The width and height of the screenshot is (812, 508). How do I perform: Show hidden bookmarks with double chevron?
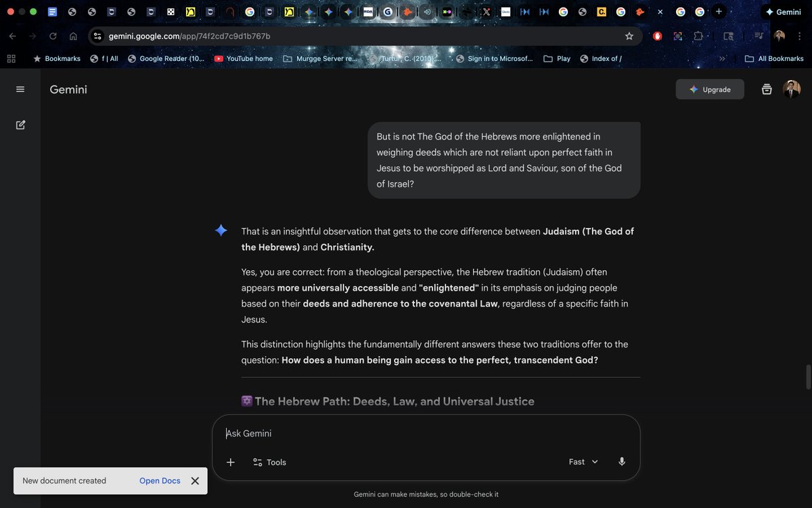point(722,59)
